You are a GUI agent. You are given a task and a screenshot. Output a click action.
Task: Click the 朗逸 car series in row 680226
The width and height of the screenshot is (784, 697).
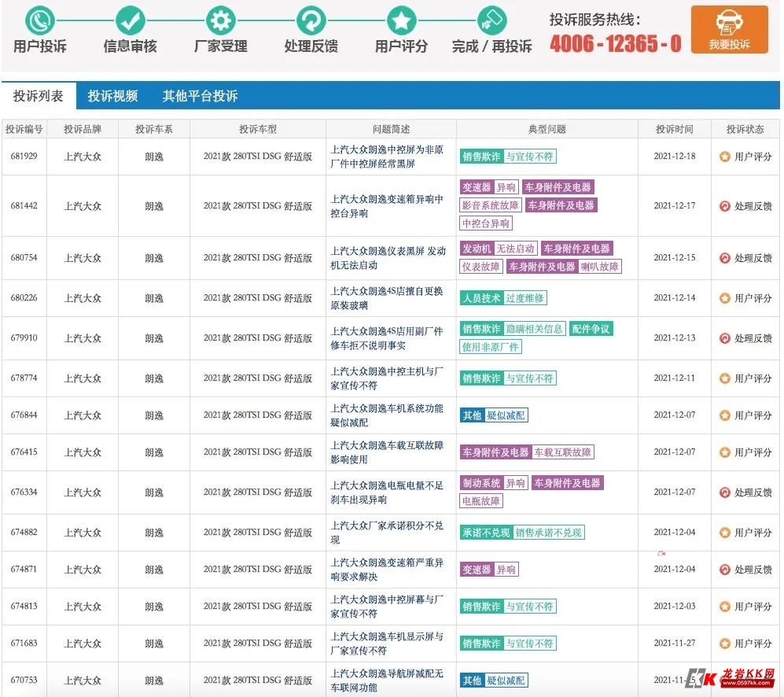(x=154, y=298)
